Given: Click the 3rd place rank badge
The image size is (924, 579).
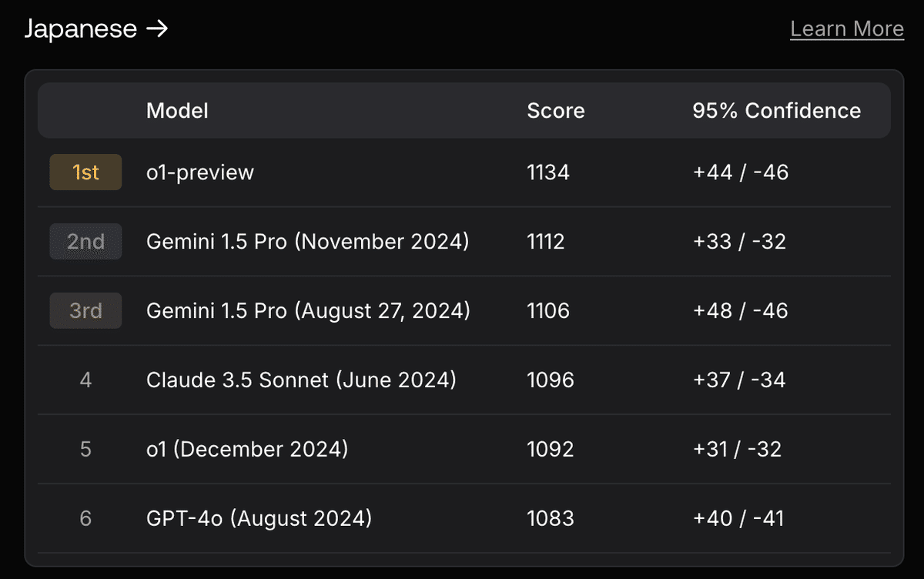Looking at the screenshot, I should coord(85,311).
